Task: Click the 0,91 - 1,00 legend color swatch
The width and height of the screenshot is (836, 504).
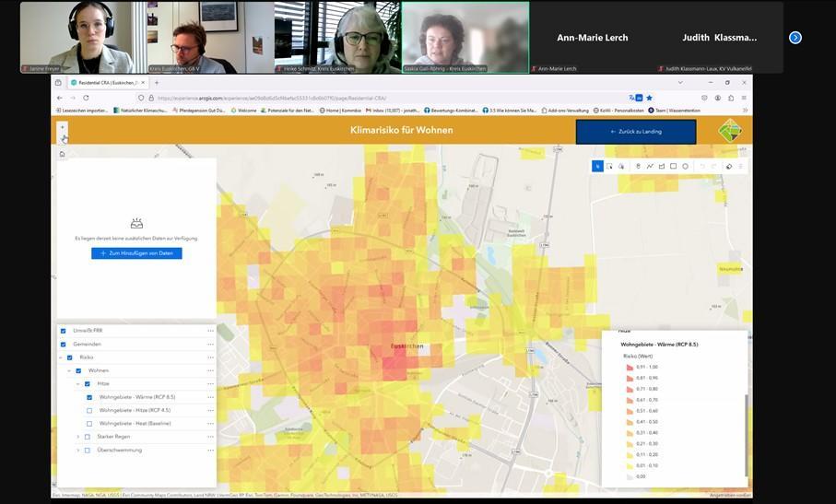Action: (630, 367)
